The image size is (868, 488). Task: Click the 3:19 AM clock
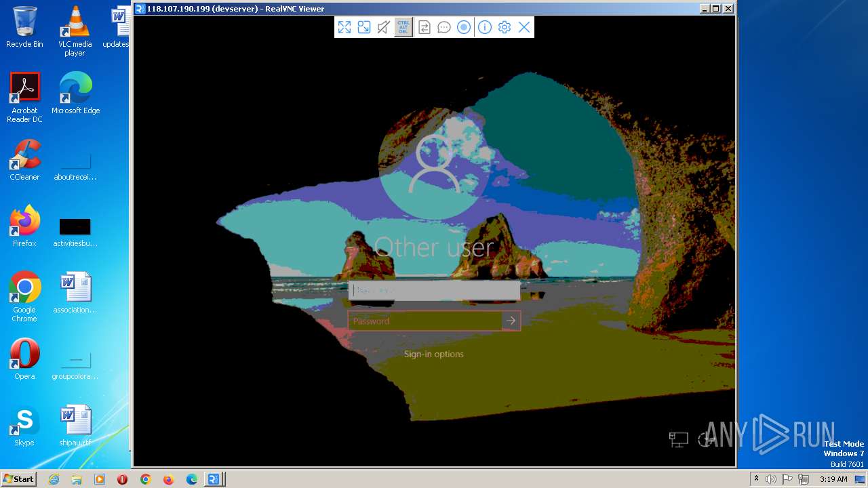click(x=833, y=479)
